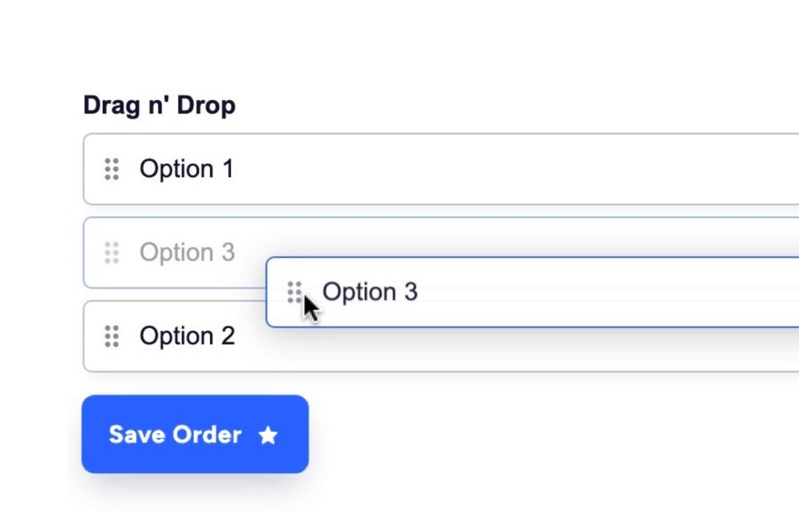Viewport: 799px width, 532px height.
Task: Select the grip dots next to Option 2 text
Action: (111, 336)
